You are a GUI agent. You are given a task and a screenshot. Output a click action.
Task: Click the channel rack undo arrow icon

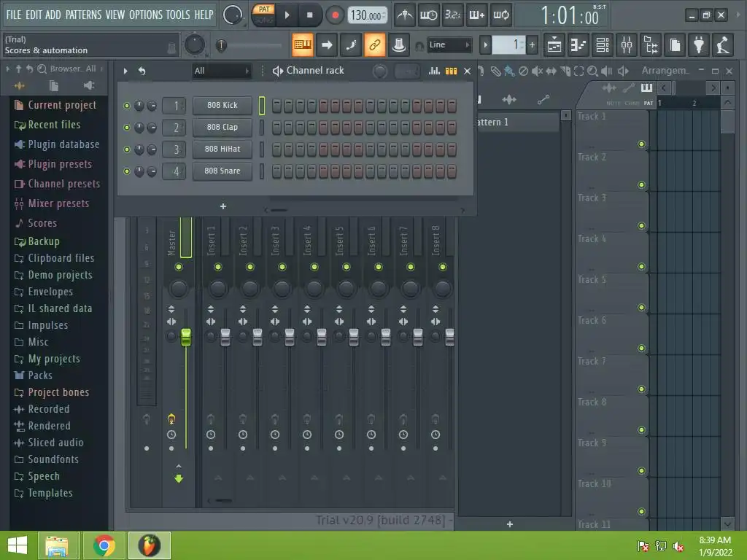click(x=142, y=71)
